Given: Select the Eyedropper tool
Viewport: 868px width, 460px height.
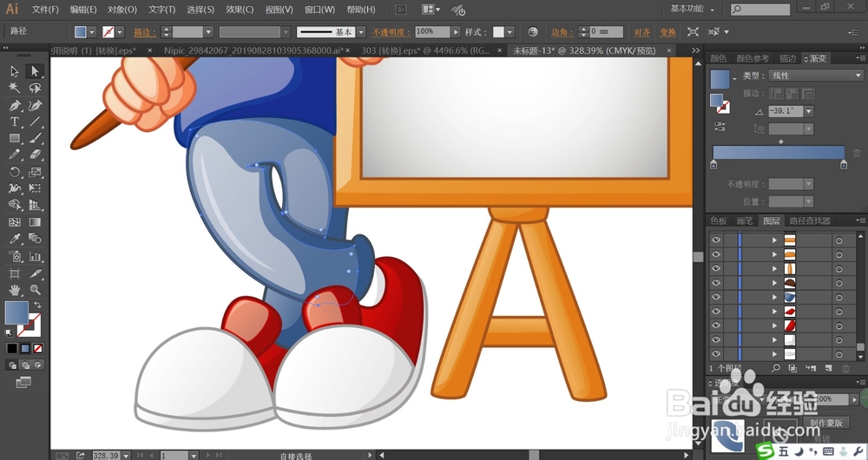Looking at the screenshot, I should (x=15, y=240).
